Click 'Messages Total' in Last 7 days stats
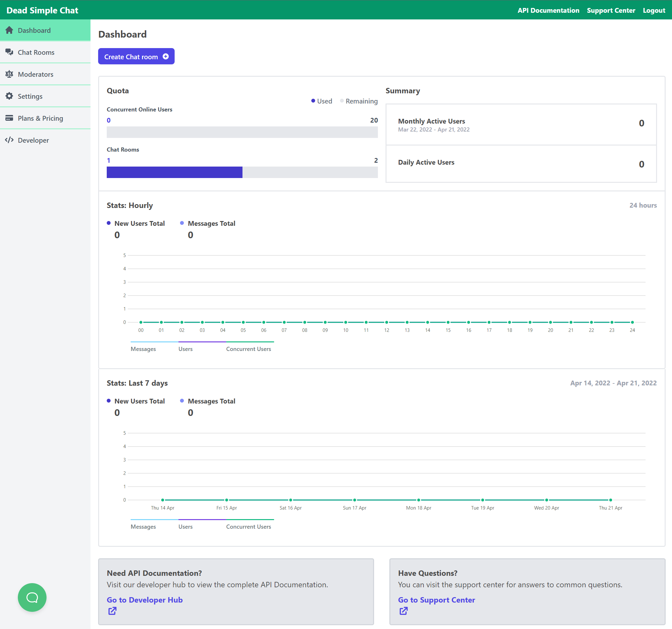The height and width of the screenshot is (629, 672). pyautogui.click(x=211, y=401)
